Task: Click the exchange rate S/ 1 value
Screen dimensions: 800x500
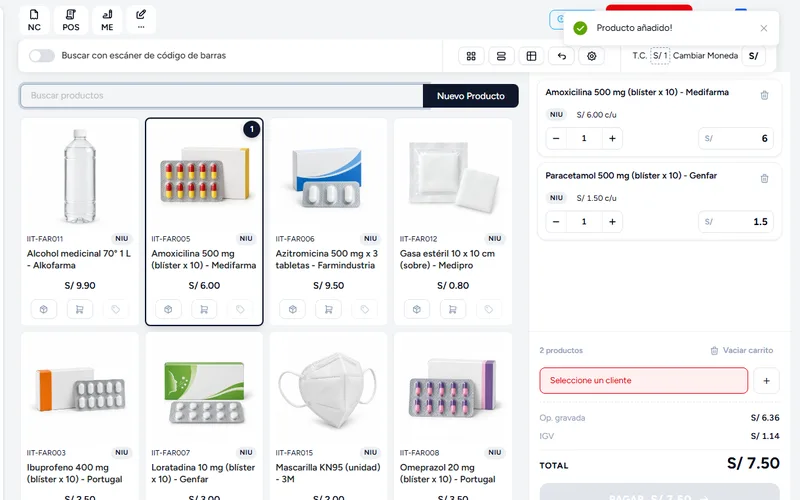Action: click(x=660, y=56)
